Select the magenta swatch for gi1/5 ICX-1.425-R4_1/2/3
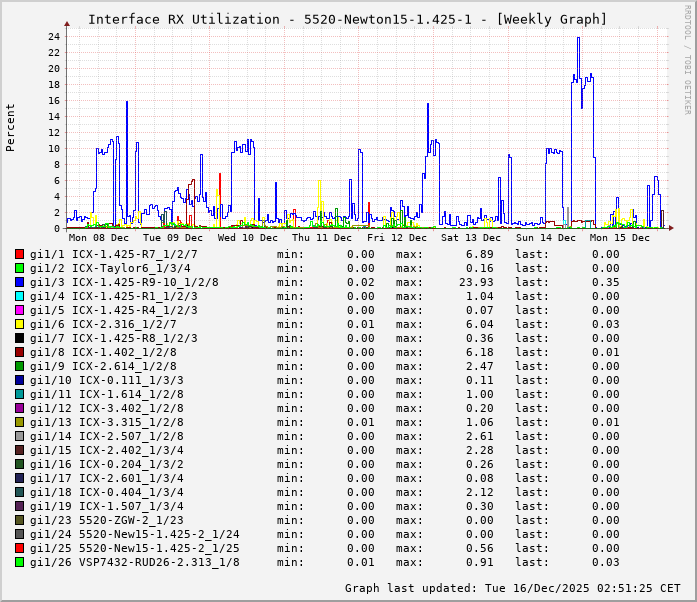The height and width of the screenshot is (602, 697). 19,310
